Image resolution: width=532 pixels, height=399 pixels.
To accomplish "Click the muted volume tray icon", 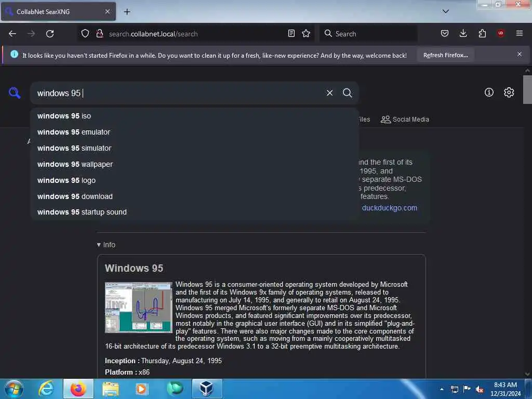I will [480, 390].
